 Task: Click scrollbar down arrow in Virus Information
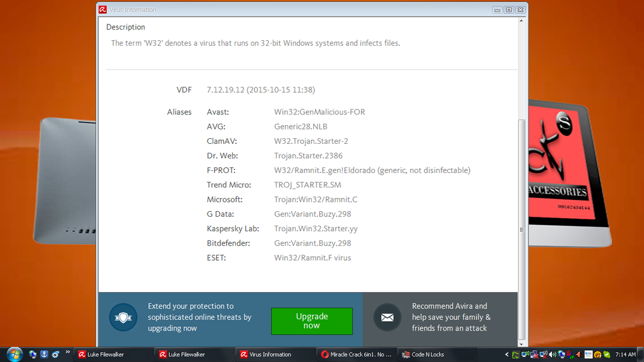click(521, 343)
